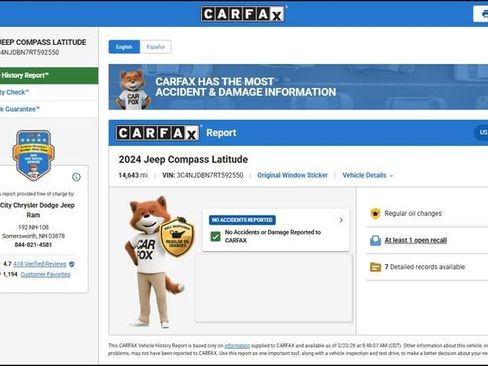488x366 pixels.
Task: Click the CARFAX accident and damage information banner
Action: tap(298, 87)
